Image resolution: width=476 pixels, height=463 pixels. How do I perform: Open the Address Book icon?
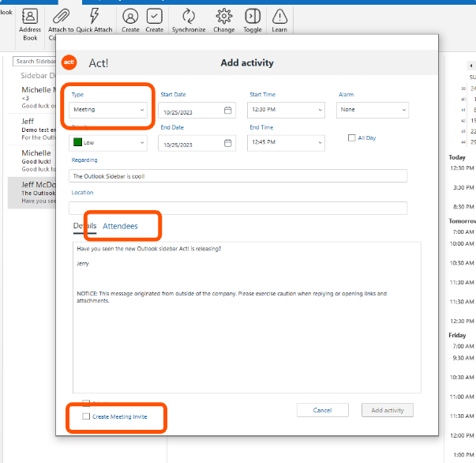click(30, 16)
